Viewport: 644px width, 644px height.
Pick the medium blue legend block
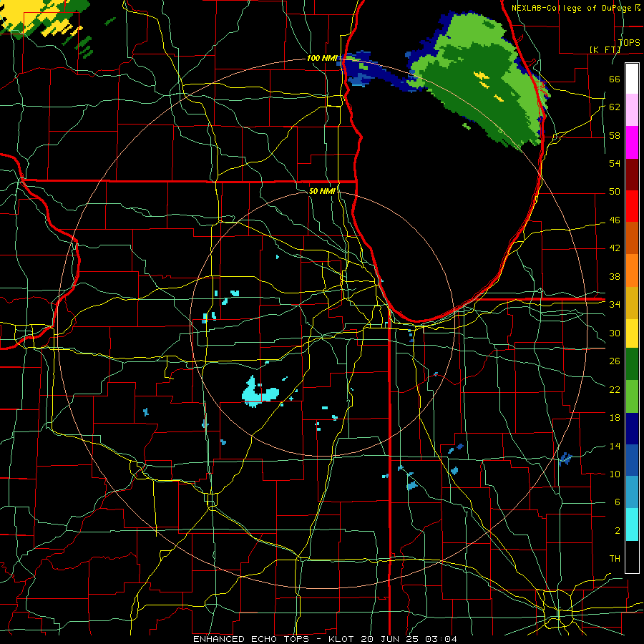632,460
